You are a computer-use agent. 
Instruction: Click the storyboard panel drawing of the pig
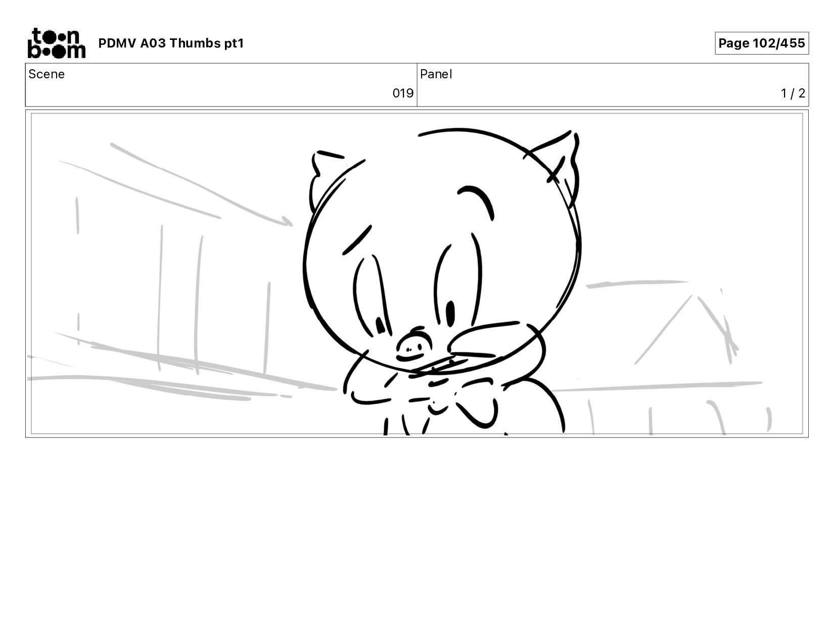click(x=417, y=274)
